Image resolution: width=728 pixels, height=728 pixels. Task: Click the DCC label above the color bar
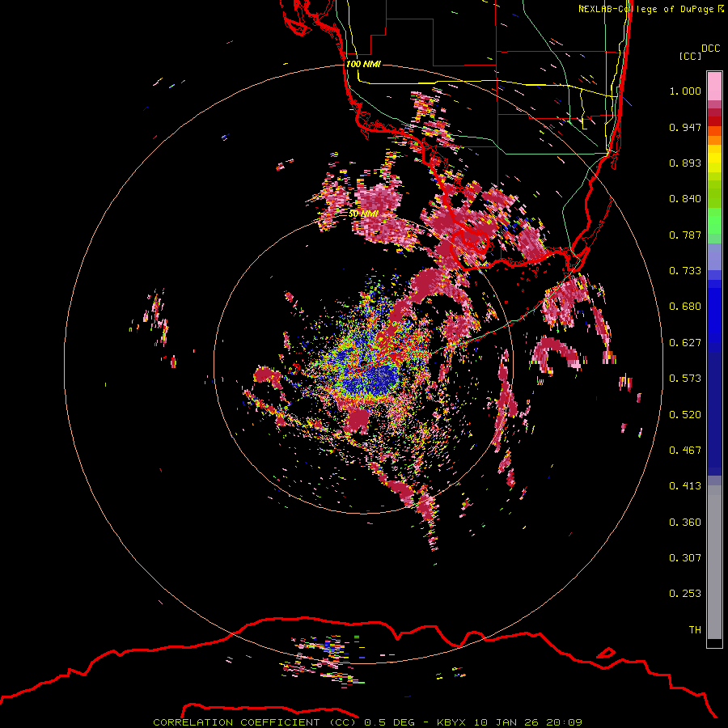pos(711,49)
